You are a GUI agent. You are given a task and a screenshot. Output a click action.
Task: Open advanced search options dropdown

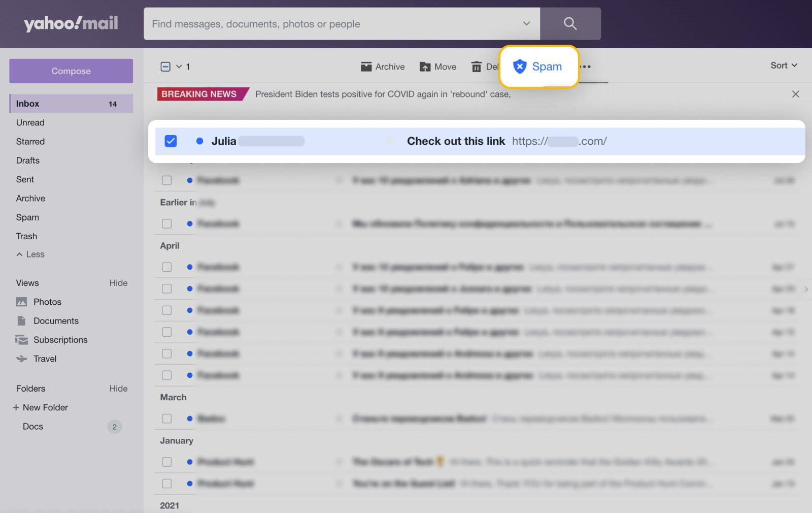(x=526, y=23)
